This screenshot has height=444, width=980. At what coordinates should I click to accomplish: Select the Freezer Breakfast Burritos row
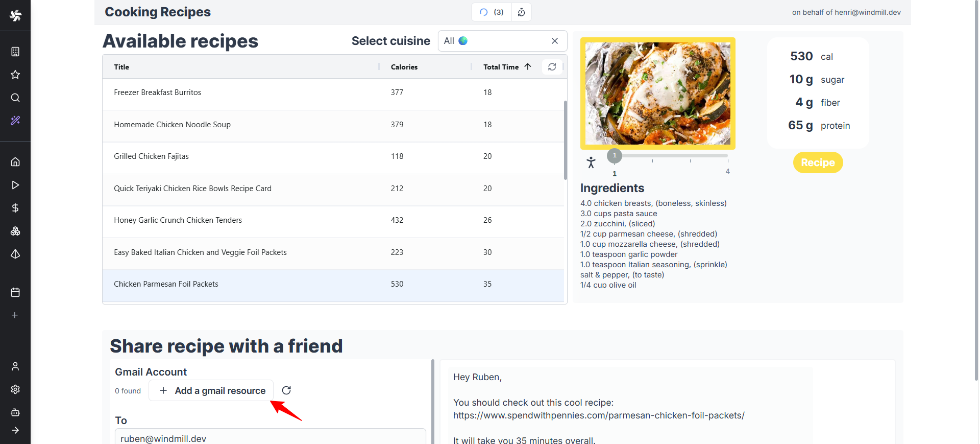click(333, 94)
